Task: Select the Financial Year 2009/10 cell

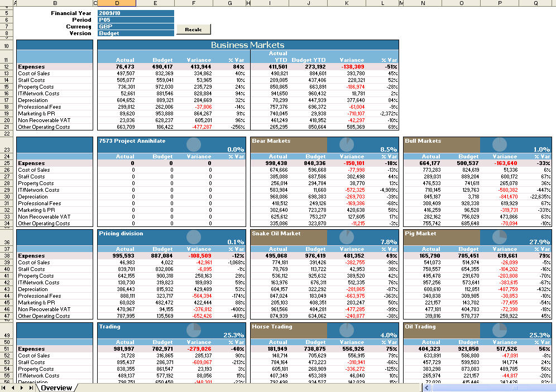Action: coord(136,13)
